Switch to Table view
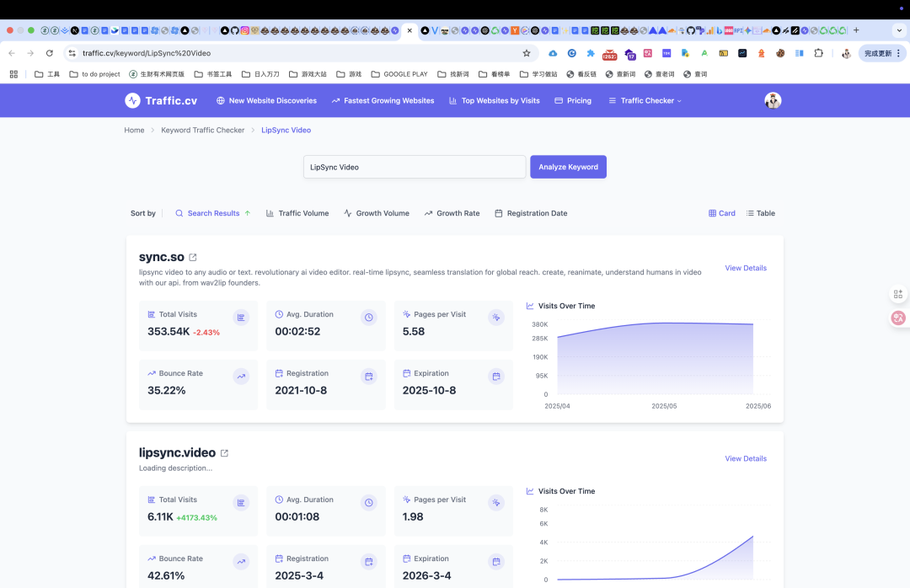 (760, 213)
